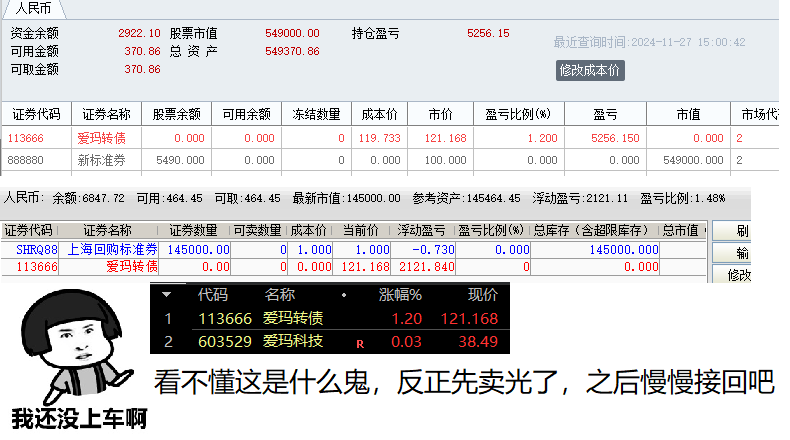Click the 盈亏比例(%) header in top table
This screenshot has height=440, width=790.
coord(518,114)
